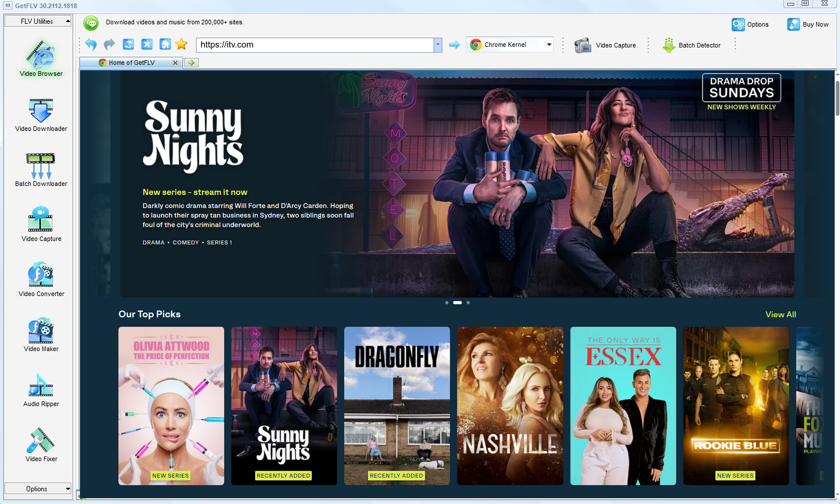840x504 pixels.
Task: Open the Dragonfly show card
Action: point(397,406)
